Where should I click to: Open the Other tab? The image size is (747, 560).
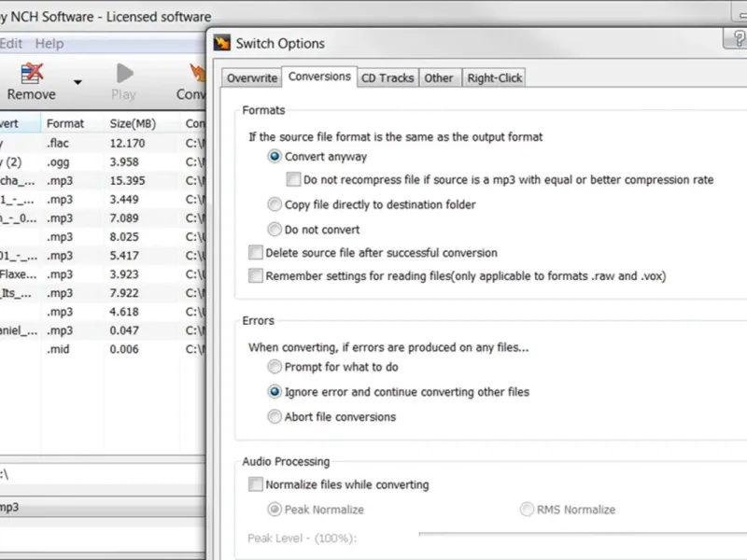tap(439, 78)
